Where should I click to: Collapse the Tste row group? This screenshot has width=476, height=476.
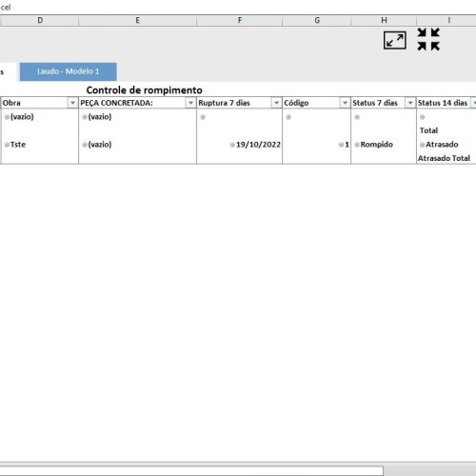tap(7, 145)
